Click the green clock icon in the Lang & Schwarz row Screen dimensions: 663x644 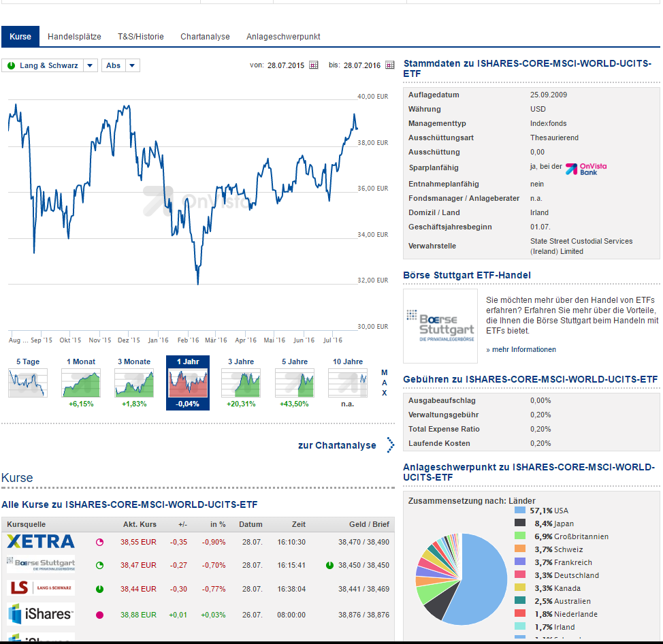99,589
